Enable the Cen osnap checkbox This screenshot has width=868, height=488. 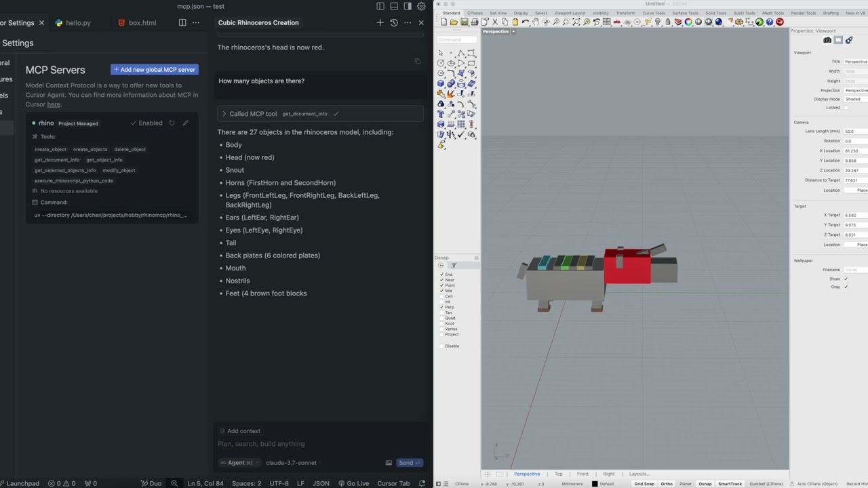441,296
